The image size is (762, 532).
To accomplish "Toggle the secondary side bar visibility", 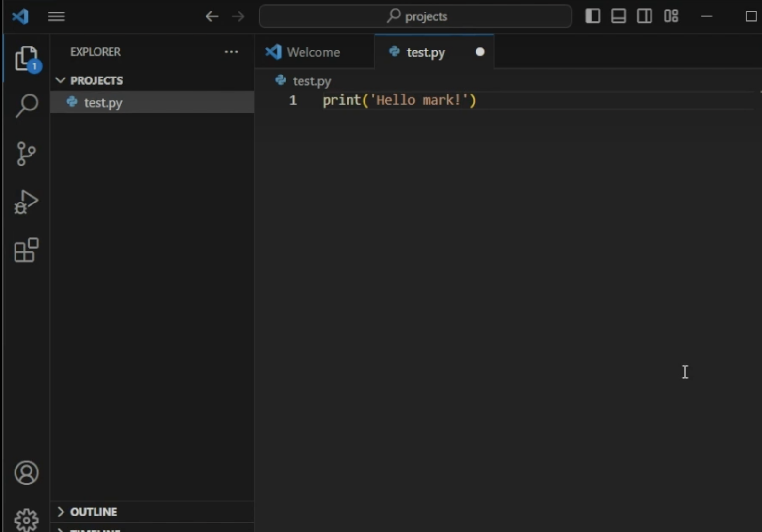I will click(645, 16).
